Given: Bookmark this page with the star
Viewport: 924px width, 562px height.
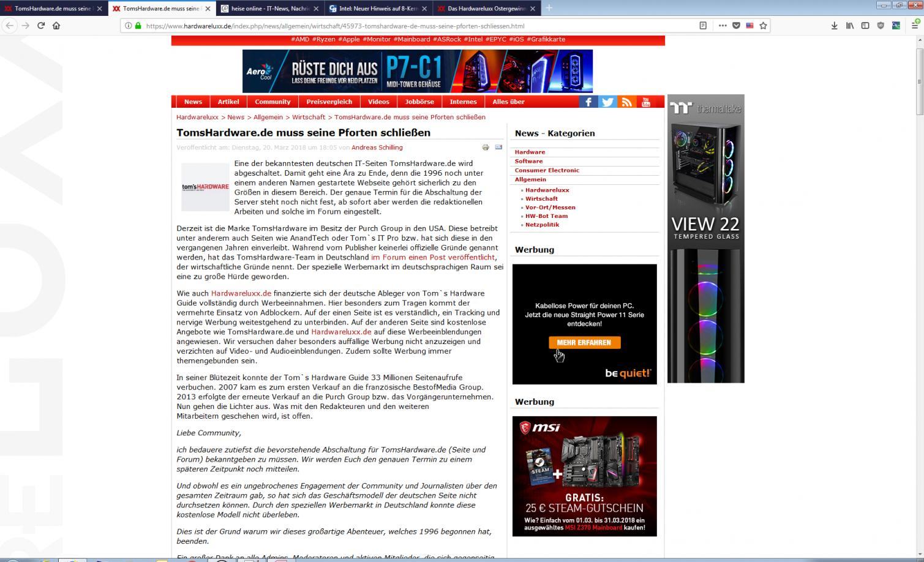Looking at the screenshot, I should (763, 26).
